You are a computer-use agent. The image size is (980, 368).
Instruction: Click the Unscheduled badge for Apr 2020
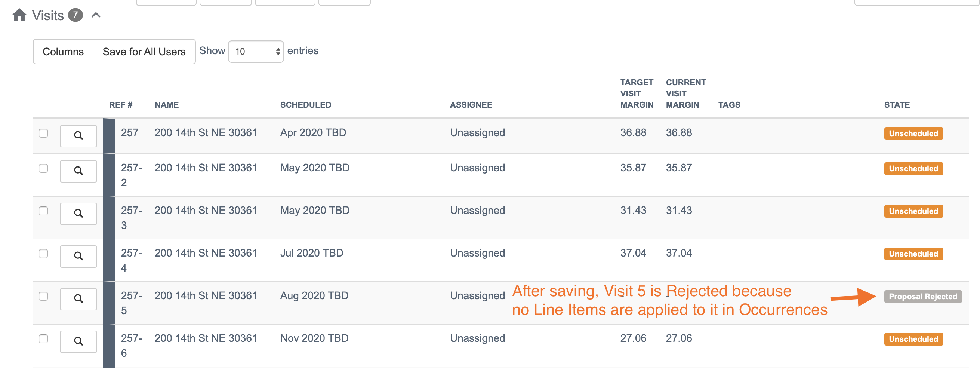point(913,134)
